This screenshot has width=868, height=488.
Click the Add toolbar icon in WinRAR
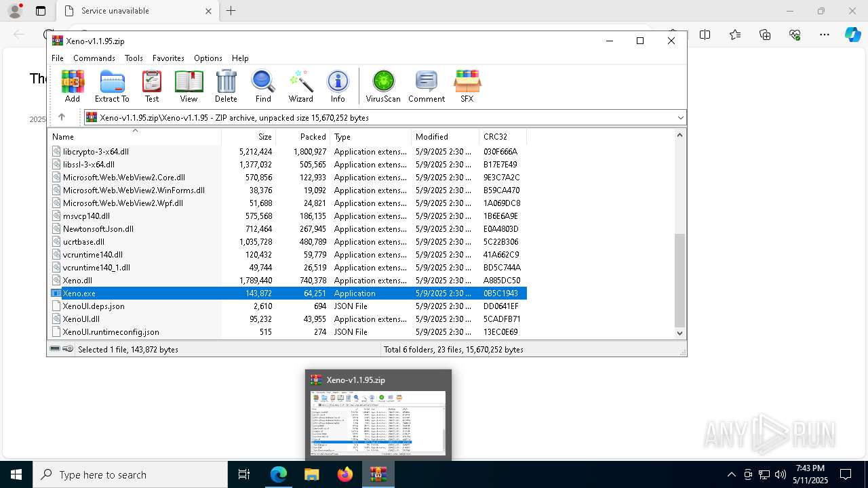click(x=73, y=86)
